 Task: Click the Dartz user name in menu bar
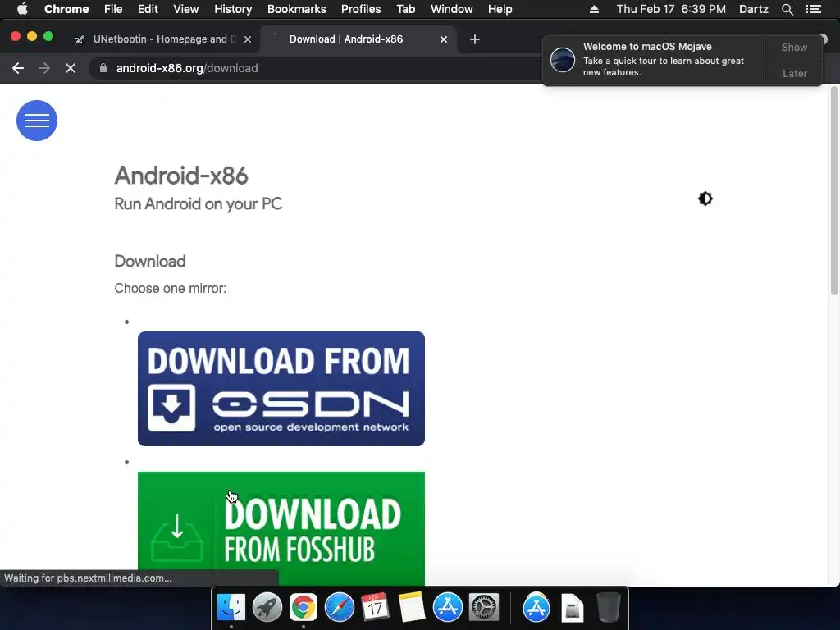click(753, 9)
